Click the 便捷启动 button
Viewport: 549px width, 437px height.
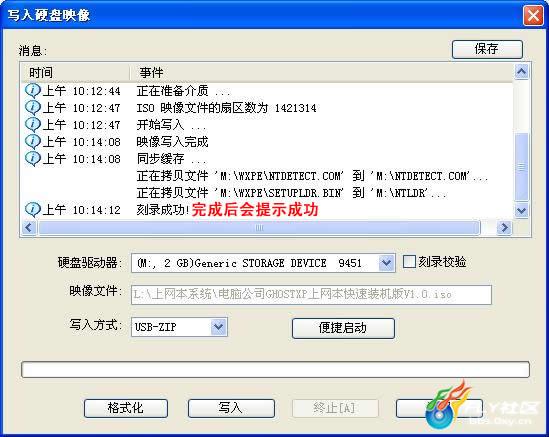tap(343, 328)
